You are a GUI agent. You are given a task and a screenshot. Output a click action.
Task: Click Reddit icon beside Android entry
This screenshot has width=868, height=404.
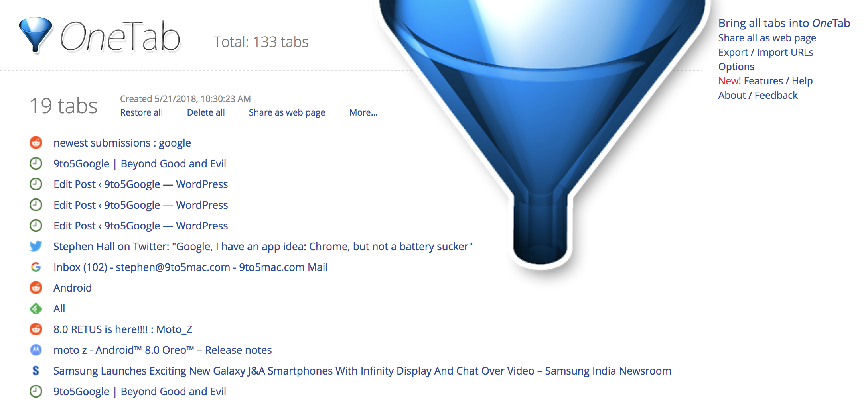pos(36,288)
